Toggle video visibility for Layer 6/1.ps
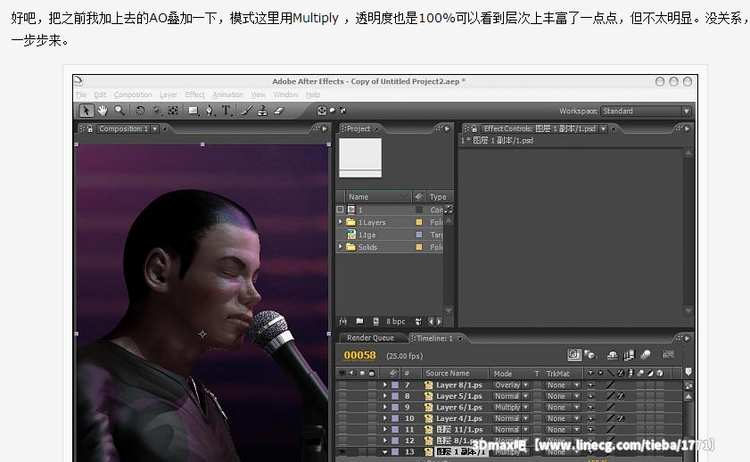This screenshot has height=462, width=750. 342,407
